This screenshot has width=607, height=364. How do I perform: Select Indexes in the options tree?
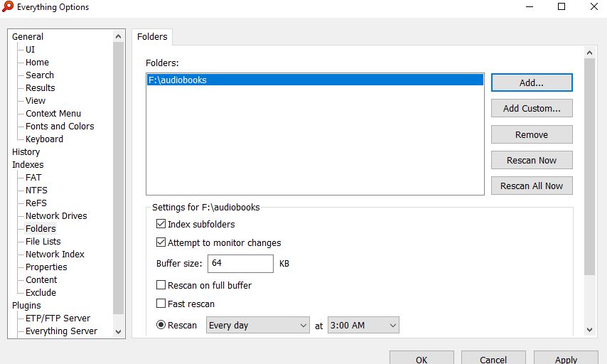pyautogui.click(x=28, y=164)
